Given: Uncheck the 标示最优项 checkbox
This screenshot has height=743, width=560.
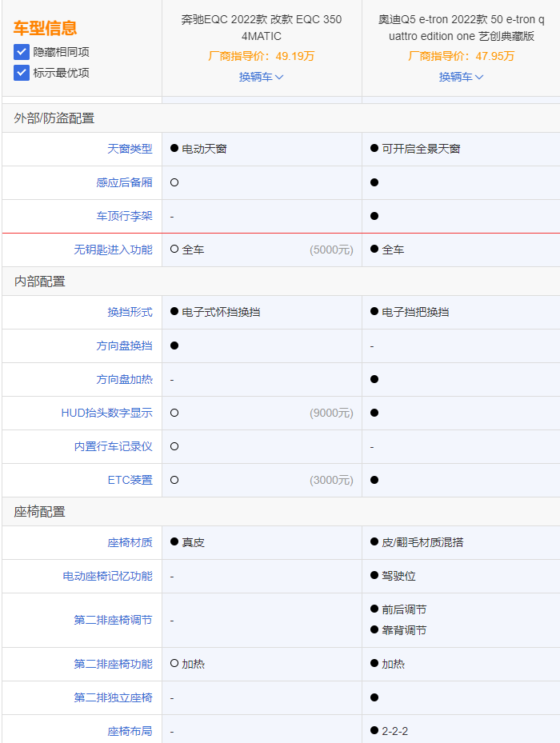Looking at the screenshot, I should (x=22, y=73).
